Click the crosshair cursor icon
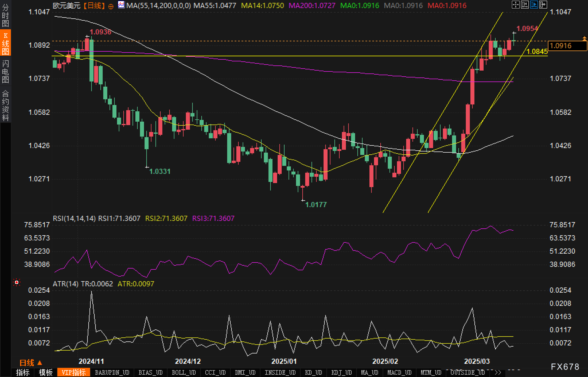This screenshot has height=377, width=588. (x=515, y=5)
